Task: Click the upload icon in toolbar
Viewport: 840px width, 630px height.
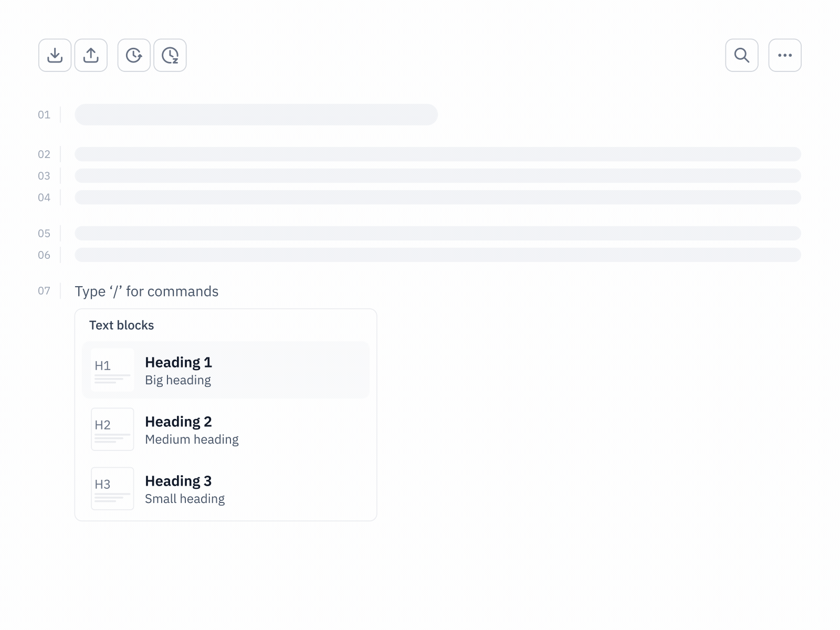Action: pos(91,55)
